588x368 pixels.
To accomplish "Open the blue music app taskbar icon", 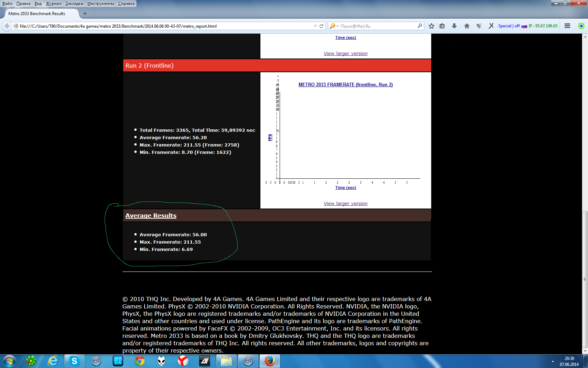I will 118,361.
